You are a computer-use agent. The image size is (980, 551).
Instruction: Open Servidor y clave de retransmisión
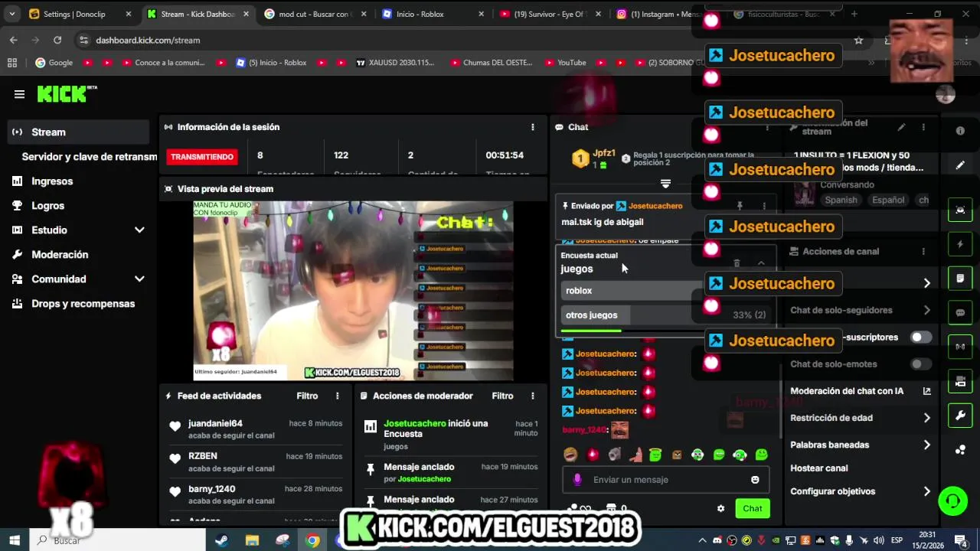pyautogui.click(x=89, y=156)
